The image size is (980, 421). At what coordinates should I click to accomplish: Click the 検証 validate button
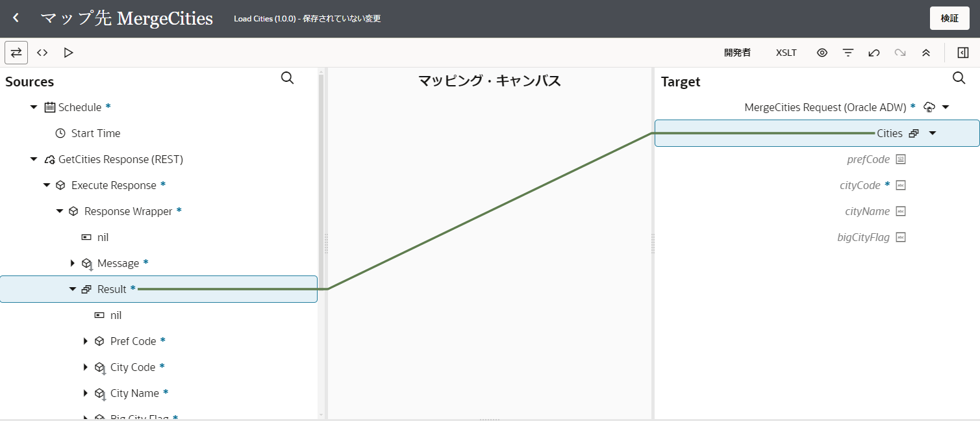click(949, 18)
